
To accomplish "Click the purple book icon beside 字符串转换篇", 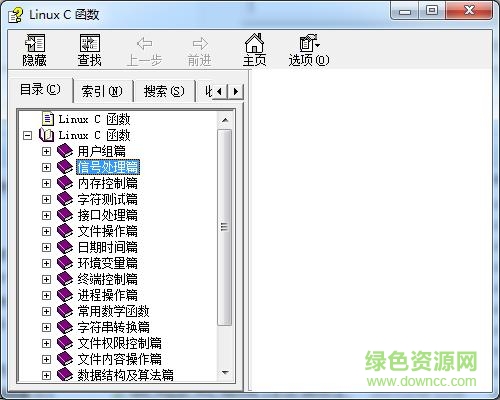I will coord(65,327).
